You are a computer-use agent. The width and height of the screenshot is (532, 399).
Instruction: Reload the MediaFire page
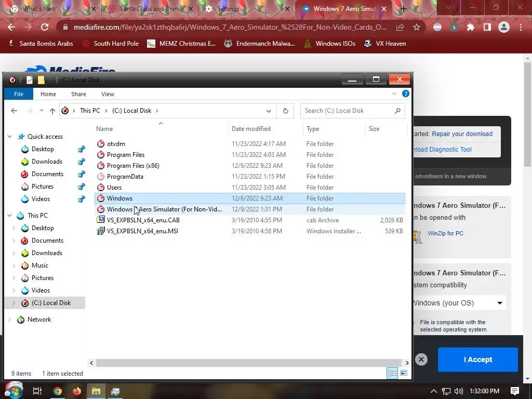(45, 27)
